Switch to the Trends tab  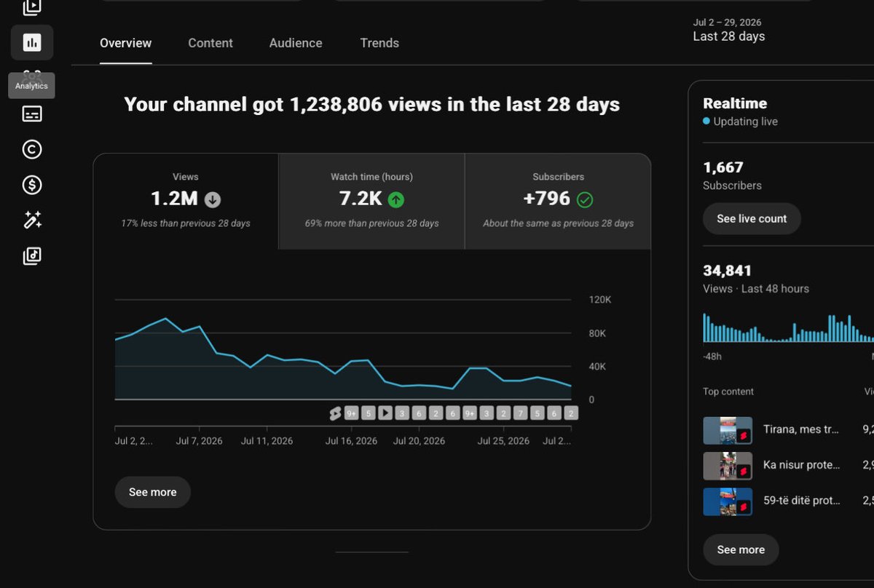pyautogui.click(x=379, y=43)
